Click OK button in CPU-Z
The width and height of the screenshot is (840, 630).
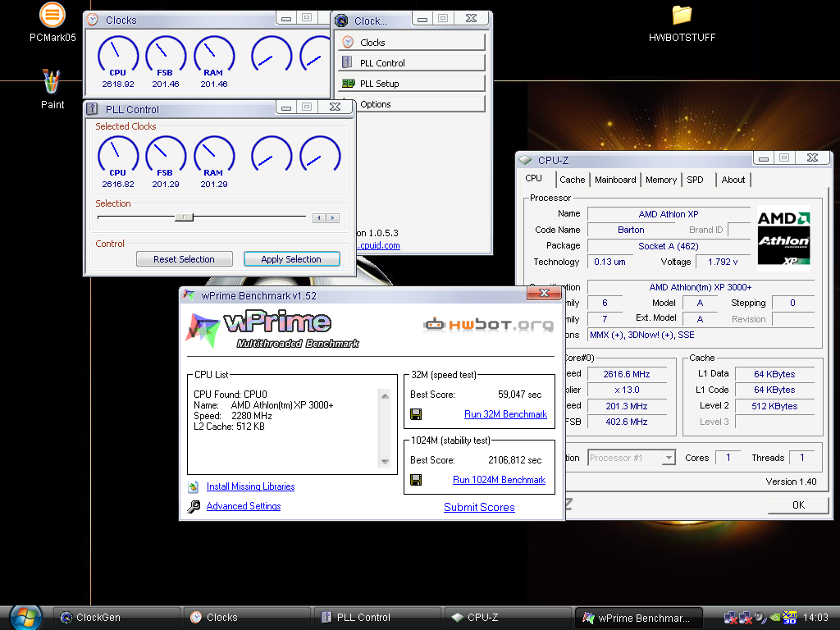(x=798, y=505)
